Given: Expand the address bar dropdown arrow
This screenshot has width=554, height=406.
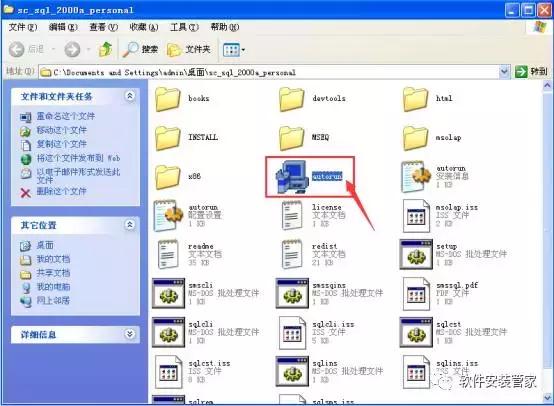Looking at the screenshot, I should tap(505, 72).
